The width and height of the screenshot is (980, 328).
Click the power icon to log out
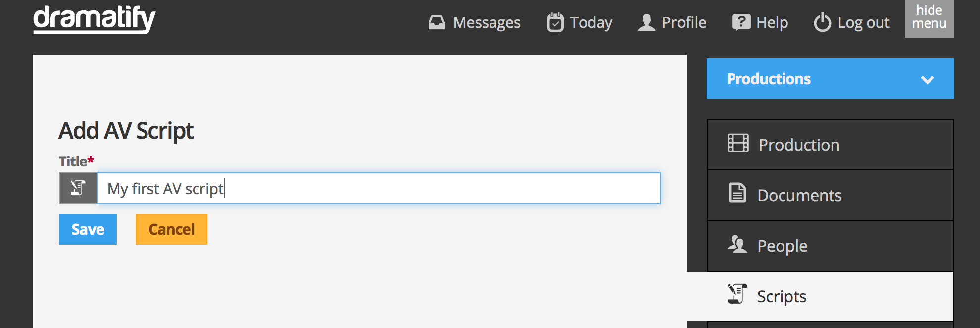tap(822, 21)
